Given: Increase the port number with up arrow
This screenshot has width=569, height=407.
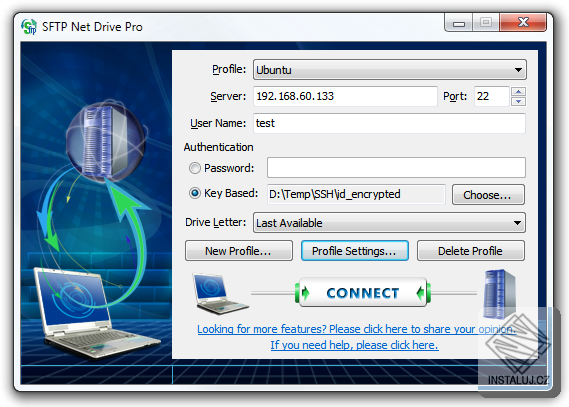Looking at the screenshot, I should tap(519, 91).
